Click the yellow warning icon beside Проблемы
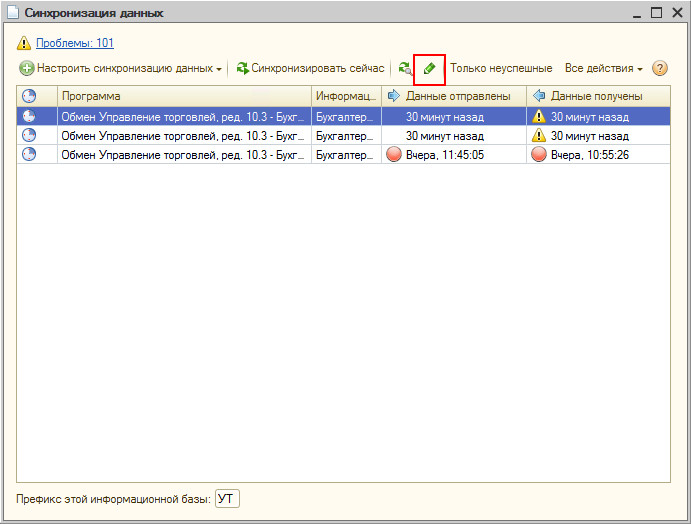Screen dimensions: 691x524 pyautogui.click(x=24, y=43)
